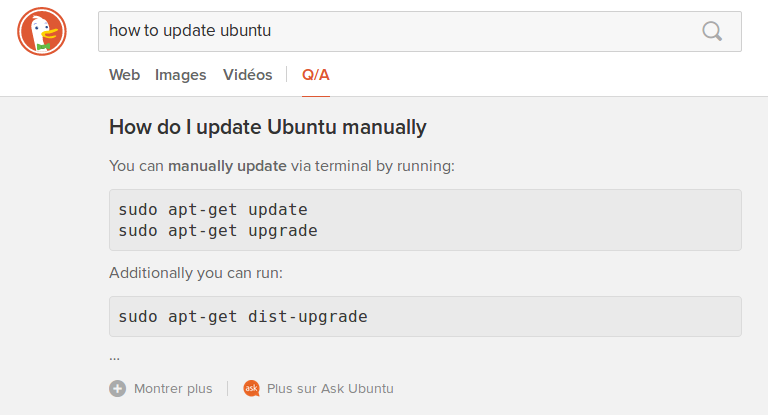Click the 'sudo apt-get upgrade' command line
The image size is (768, 415).
[218, 230]
